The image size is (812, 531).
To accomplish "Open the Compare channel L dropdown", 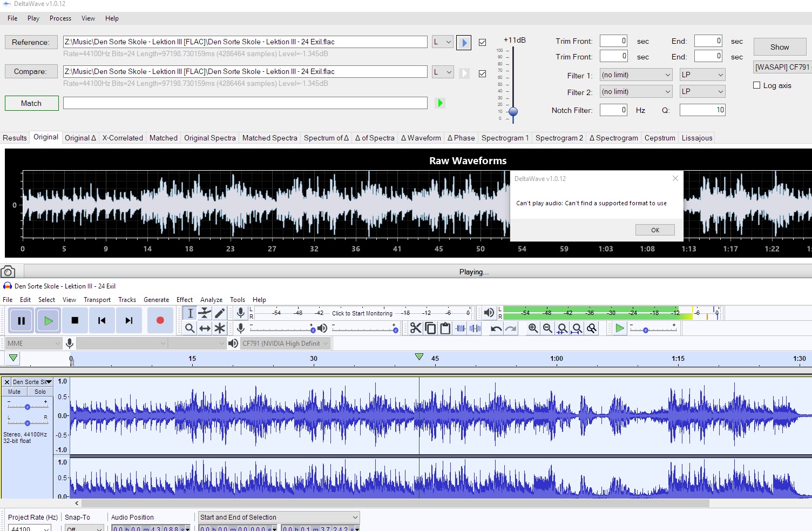I will (443, 72).
